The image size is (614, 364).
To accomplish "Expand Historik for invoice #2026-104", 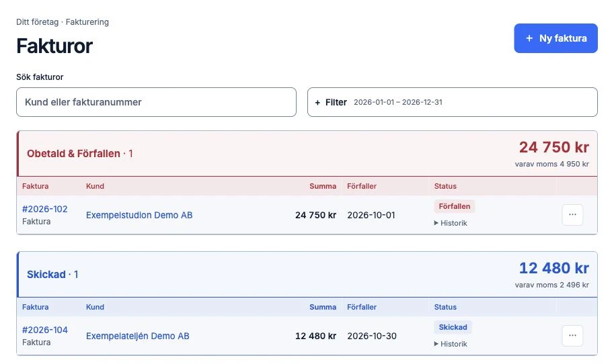I will pos(451,344).
